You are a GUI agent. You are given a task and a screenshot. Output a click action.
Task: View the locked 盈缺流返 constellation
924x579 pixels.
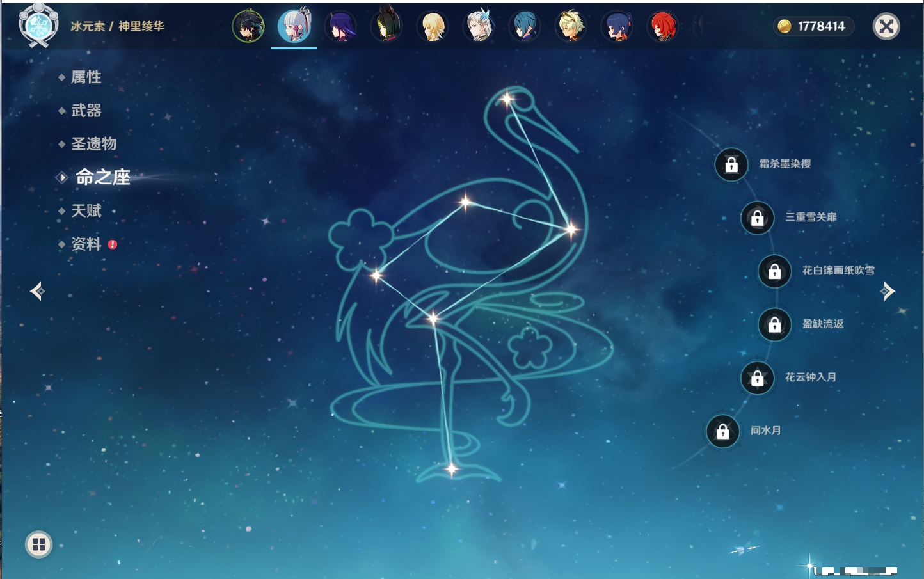click(774, 324)
